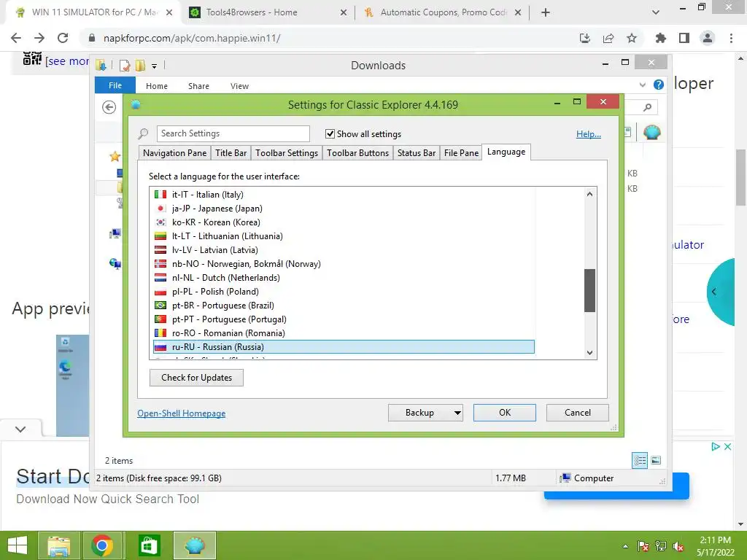Screen dimensions: 747x560
Task: Expand the ribbon chevron in Downloads window
Action: (642, 85)
